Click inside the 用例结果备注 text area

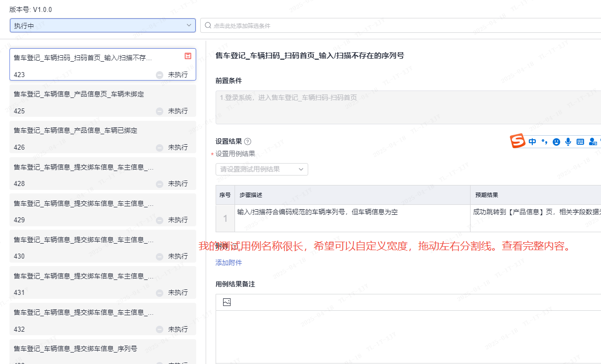click(x=408, y=337)
